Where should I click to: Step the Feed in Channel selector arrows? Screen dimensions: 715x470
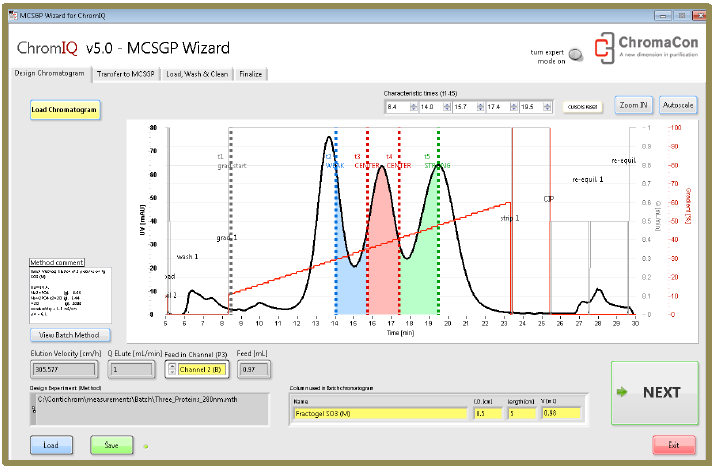170,371
